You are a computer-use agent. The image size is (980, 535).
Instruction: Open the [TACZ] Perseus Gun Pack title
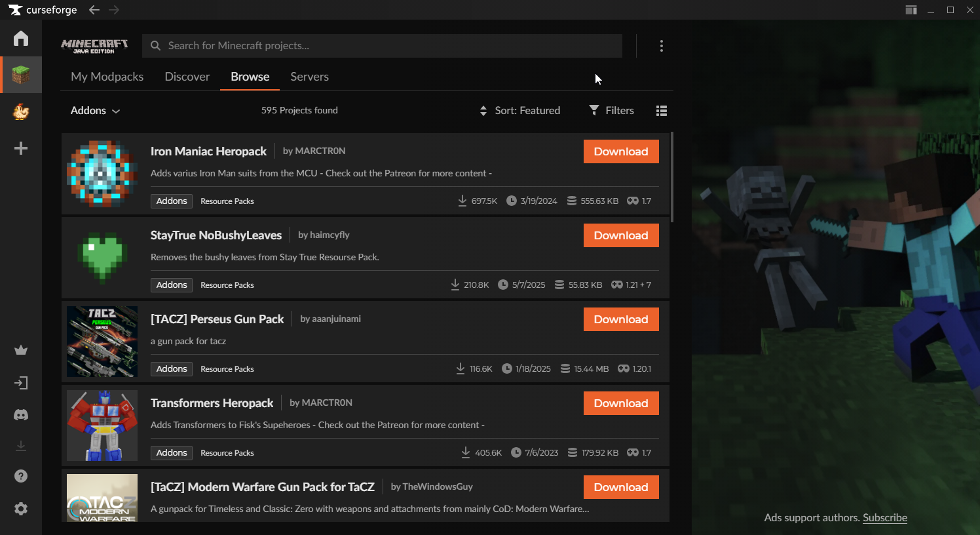(x=217, y=319)
